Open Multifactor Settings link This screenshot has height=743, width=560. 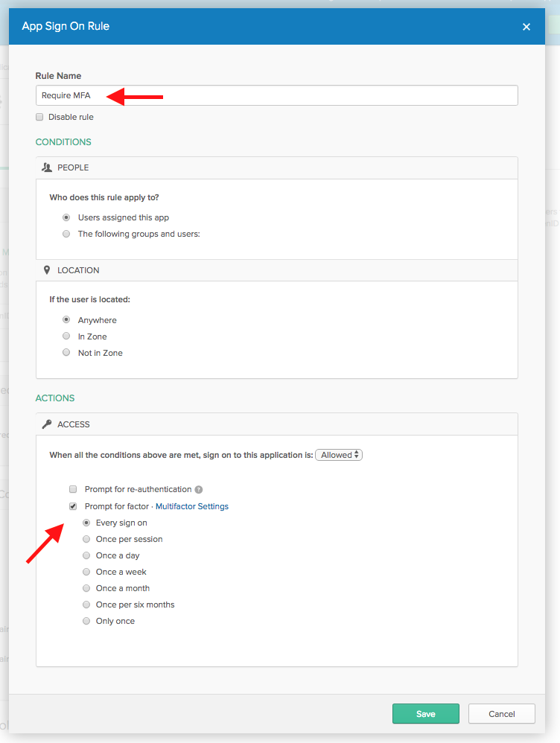191,506
